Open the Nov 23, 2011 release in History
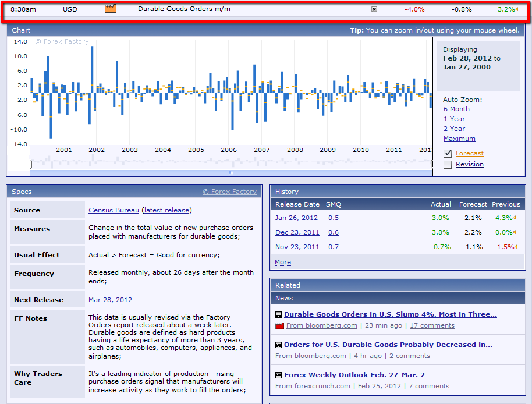Viewport: 532px width, 404px height. coord(297,247)
